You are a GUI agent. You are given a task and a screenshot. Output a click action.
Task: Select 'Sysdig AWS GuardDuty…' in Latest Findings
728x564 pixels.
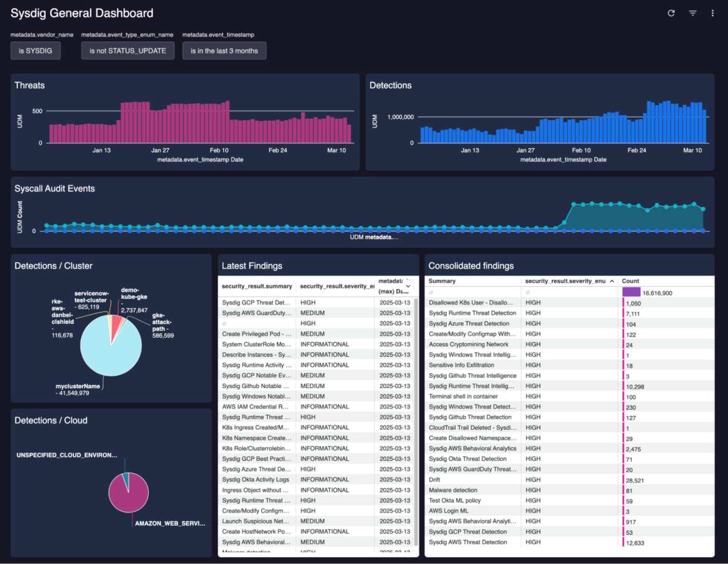pos(256,313)
